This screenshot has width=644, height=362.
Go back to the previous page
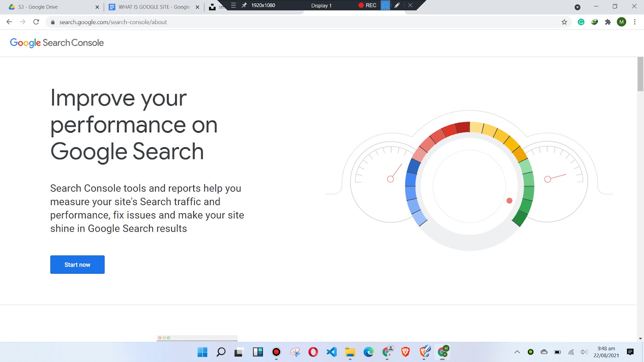coord(9,22)
